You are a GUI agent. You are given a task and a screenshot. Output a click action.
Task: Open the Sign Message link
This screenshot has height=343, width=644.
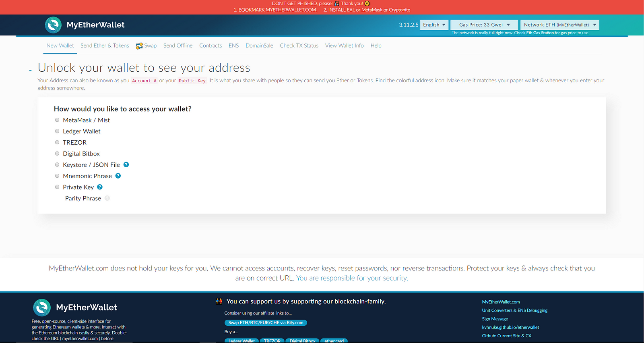(495, 319)
